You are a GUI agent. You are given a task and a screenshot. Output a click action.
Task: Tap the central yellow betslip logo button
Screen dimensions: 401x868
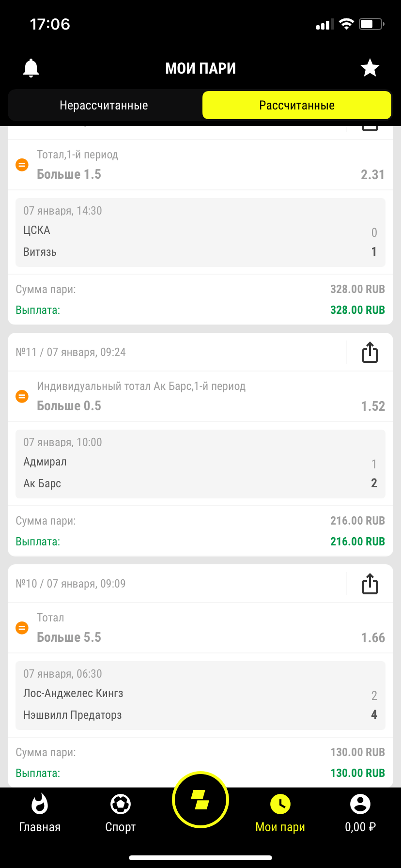[200, 800]
